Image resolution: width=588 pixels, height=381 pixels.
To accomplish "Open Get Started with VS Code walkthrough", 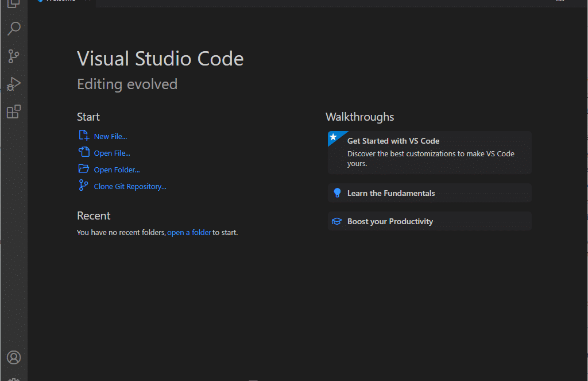I will (430, 152).
